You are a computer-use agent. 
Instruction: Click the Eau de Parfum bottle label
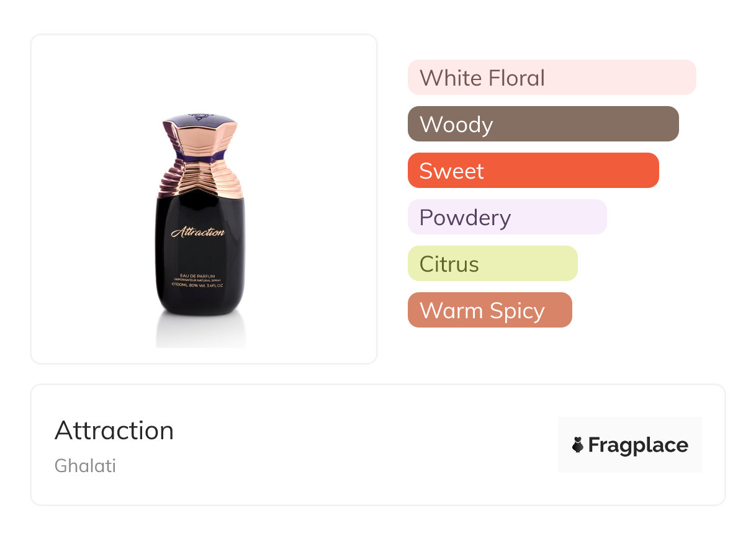(x=199, y=275)
